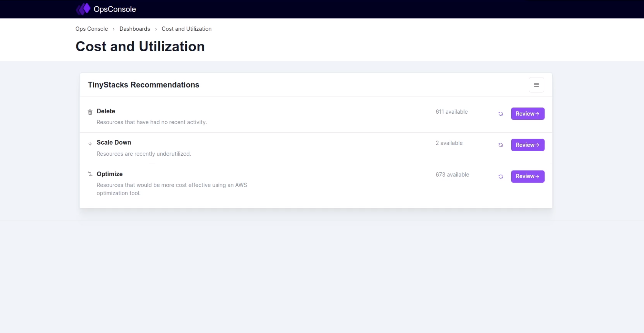Click the '611 available' count

click(452, 112)
